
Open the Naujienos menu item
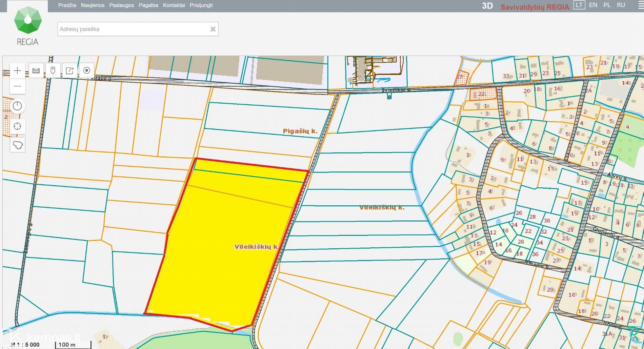tap(93, 5)
